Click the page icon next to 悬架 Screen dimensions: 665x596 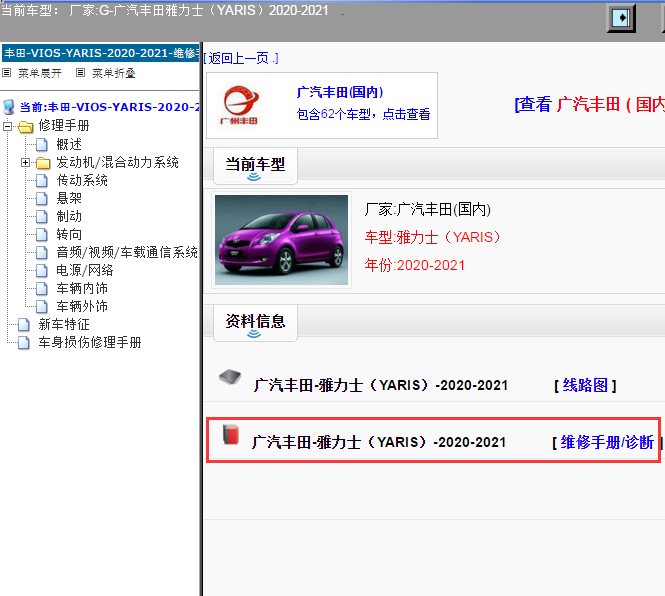(x=42, y=199)
